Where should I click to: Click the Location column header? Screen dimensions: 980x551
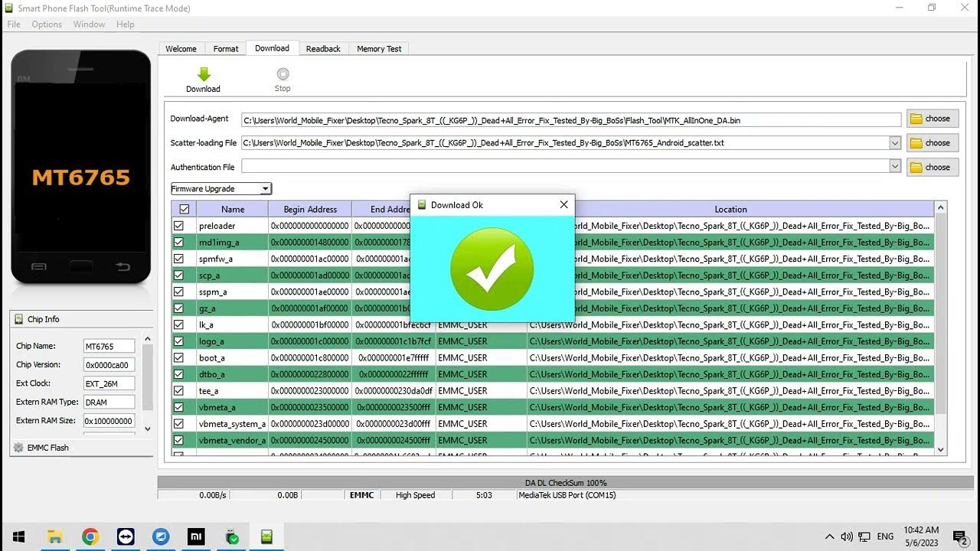pyautogui.click(x=730, y=209)
